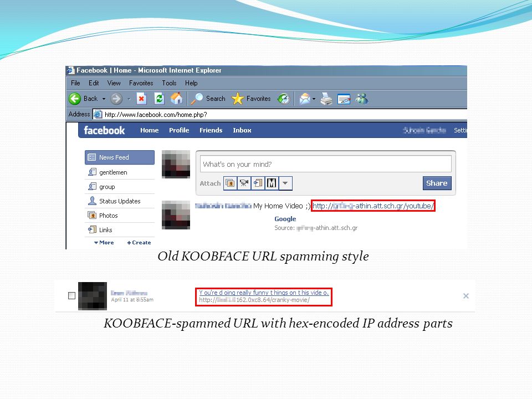
Task: Open the Friends link
Action: click(211, 130)
